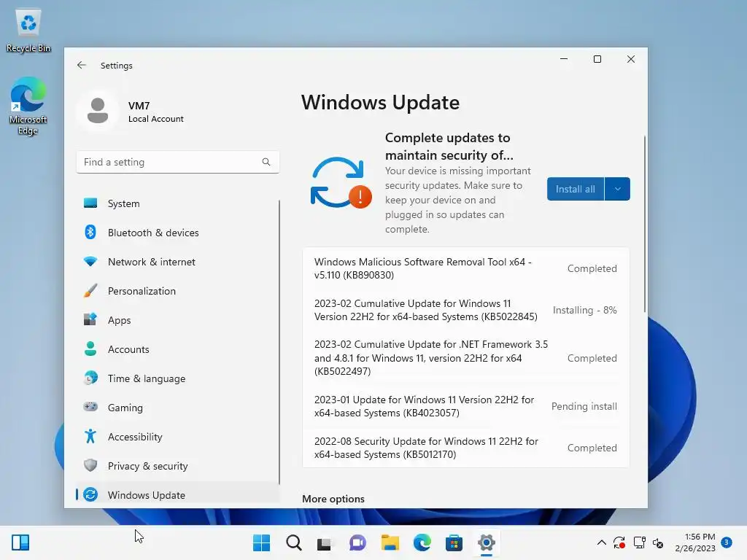747x560 pixels.
Task: Go to Personalization settings
Action: click(178, 291)
